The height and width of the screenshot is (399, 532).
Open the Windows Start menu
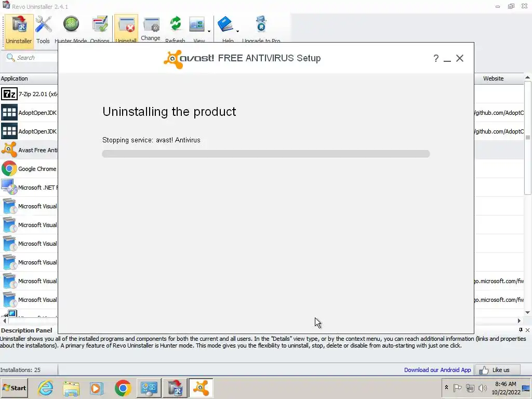coord(14,388)
